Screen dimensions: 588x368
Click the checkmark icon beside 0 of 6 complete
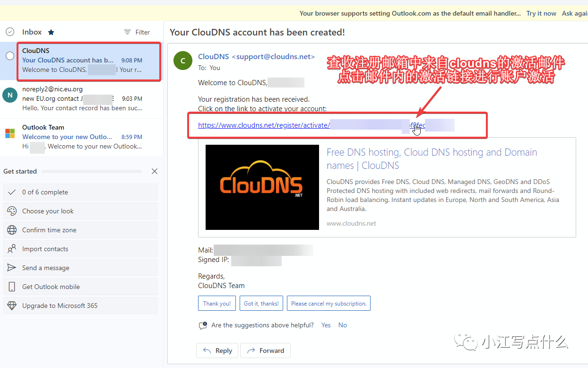[12, 192]
